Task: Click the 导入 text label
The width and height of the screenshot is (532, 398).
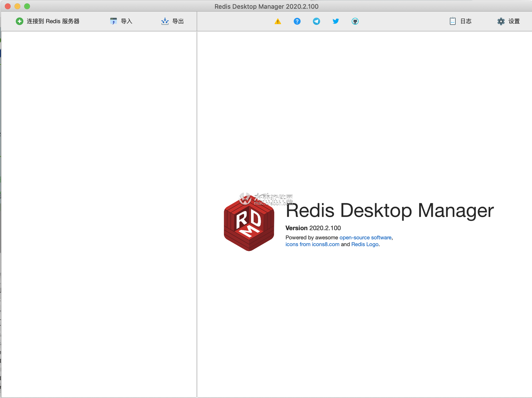Action: (x=127, y=21)
